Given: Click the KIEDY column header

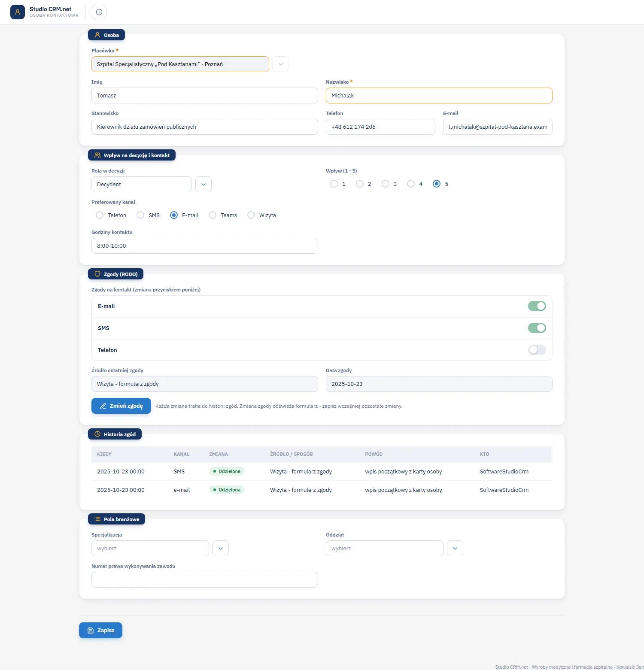Looking at the screenshot, I should point(104,454).
